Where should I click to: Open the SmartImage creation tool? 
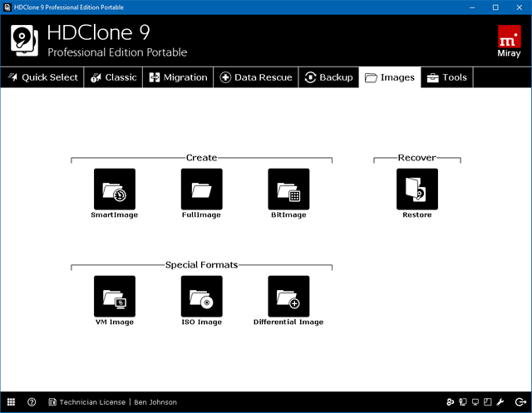coord(114,189)
